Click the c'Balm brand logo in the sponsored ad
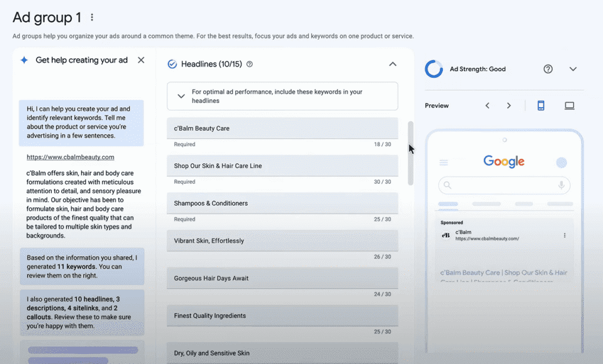Screen dimensions: 603x364 [446, 235]
